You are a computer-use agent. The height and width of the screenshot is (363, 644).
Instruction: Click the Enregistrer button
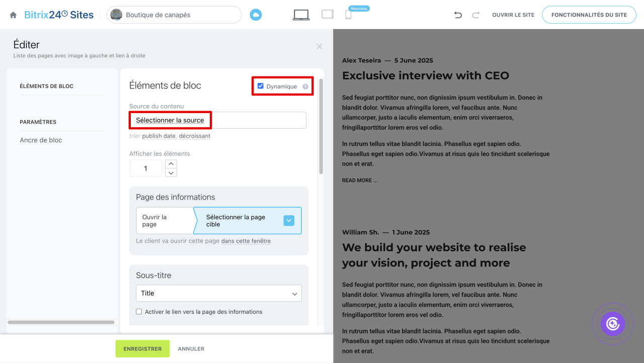[x=142, y=349]
